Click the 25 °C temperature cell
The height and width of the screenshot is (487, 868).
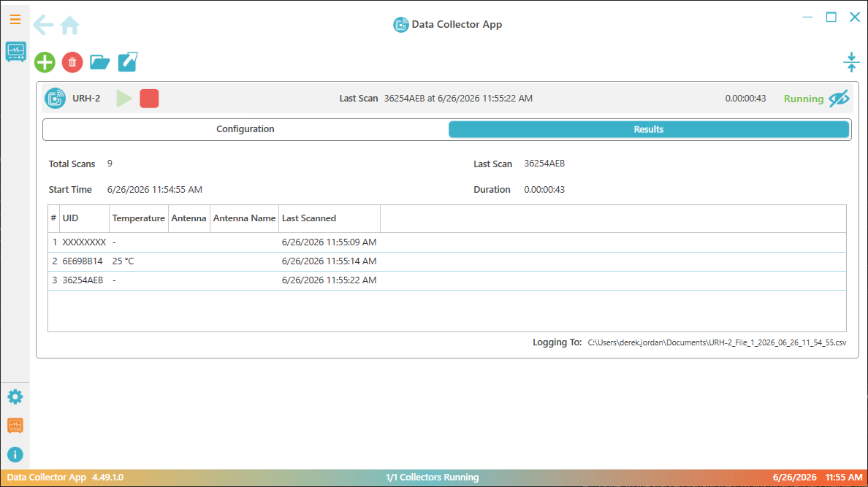pyautogui.click(x=123, y=261)
